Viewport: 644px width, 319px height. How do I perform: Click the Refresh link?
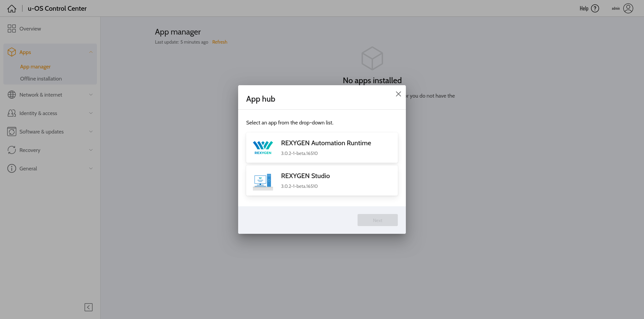click(x=220, y=42)
